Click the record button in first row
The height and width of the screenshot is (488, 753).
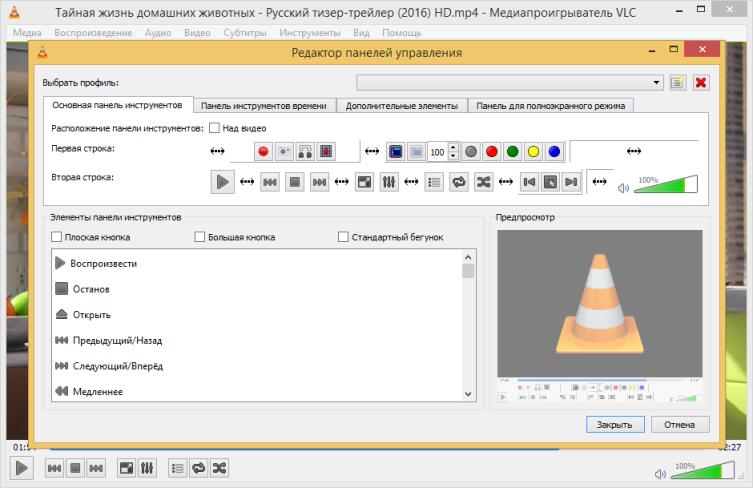[263, 152]
